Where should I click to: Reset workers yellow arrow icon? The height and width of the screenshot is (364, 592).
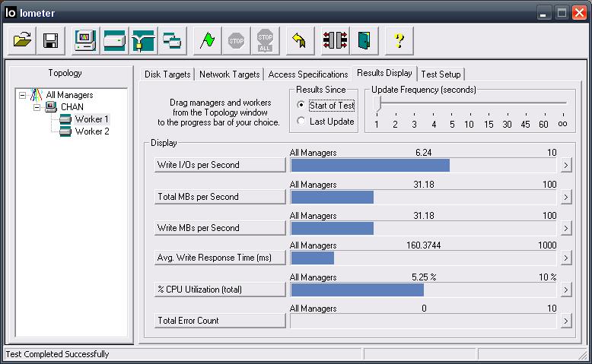(x=300, y=40)
